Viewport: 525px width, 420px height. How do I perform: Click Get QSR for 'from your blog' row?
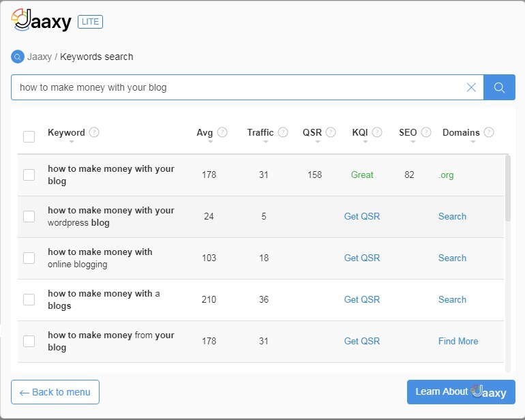tap(362, 341)
